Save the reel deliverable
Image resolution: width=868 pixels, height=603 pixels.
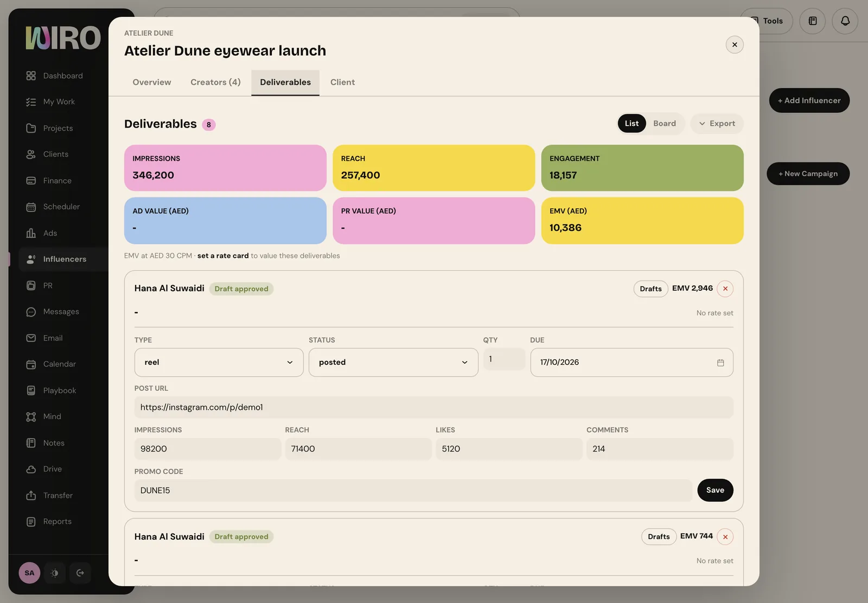[x=715, y=490]
